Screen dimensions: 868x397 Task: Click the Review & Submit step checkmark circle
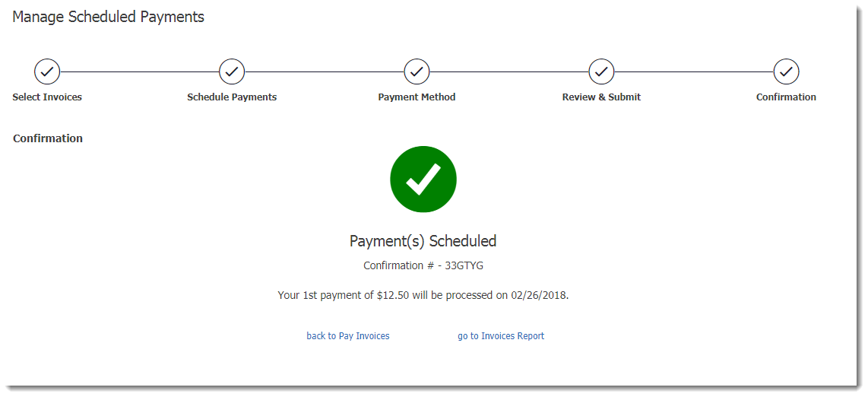click(602, 71)
